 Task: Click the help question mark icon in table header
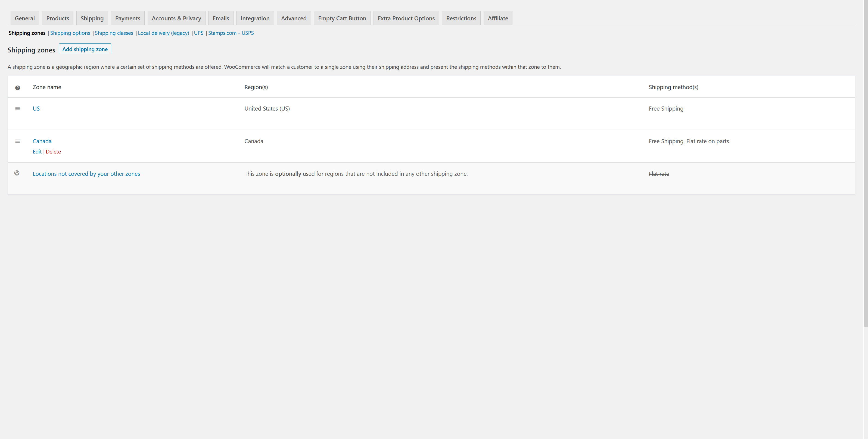[x=17, y=88]
